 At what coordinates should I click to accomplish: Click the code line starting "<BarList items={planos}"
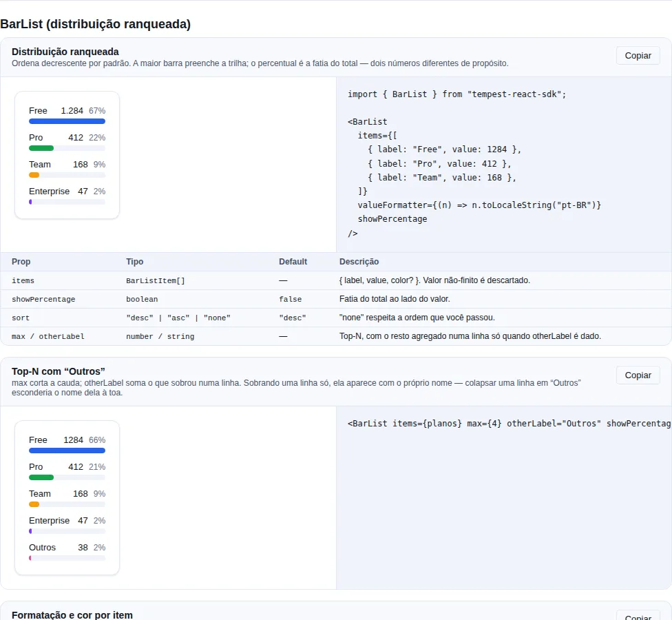click(509, 424)
